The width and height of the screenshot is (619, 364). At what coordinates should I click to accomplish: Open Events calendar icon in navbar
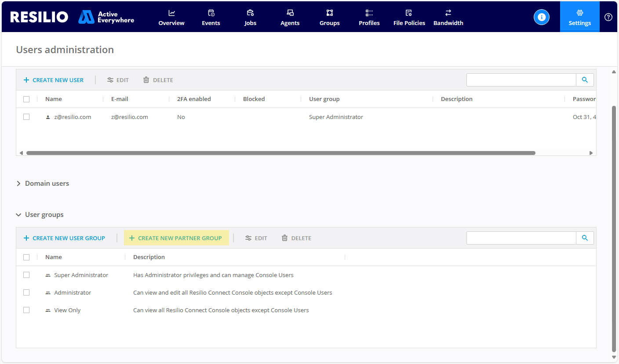(211, 13)
